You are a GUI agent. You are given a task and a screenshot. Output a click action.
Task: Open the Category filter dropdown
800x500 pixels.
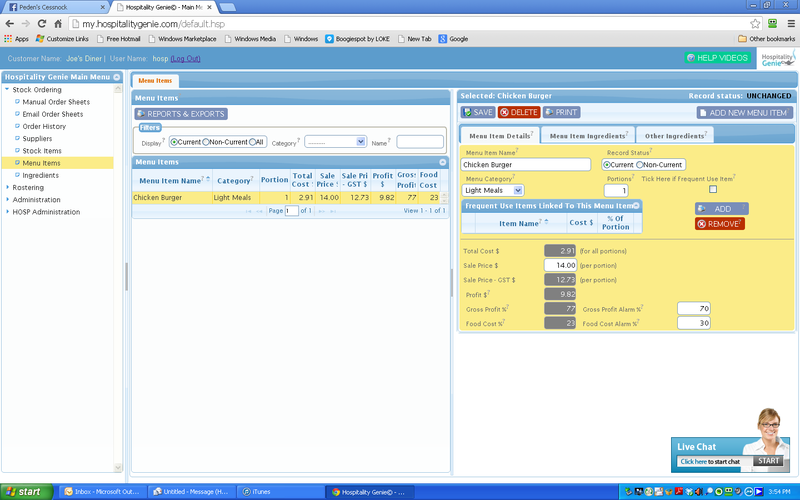(x=336, y=142)
